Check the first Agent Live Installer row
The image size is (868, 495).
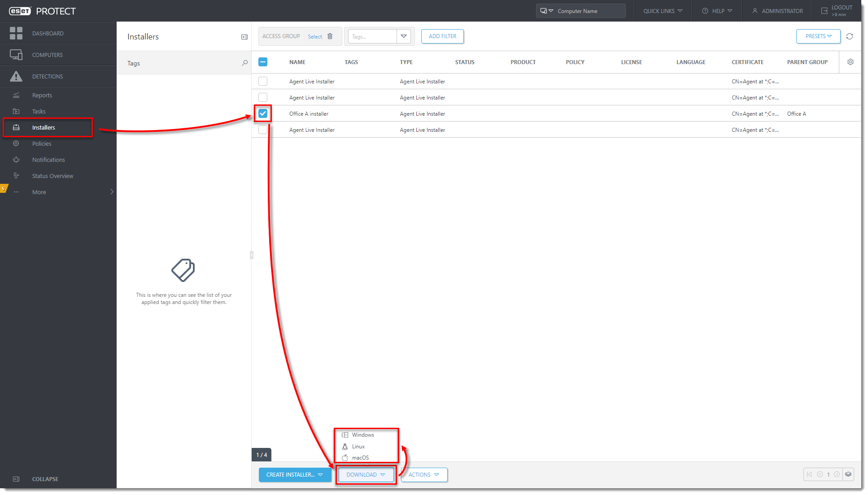coord(263,82)
